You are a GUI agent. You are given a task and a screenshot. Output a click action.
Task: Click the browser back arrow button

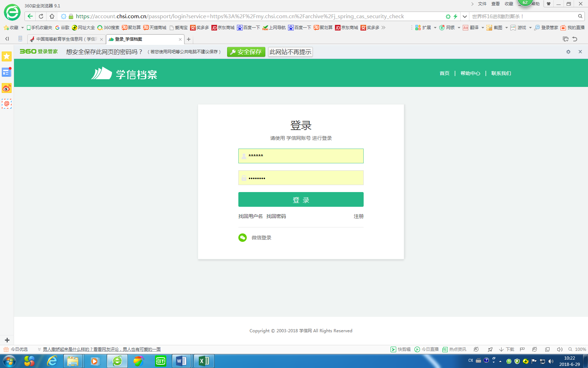(x=30, y=16)
